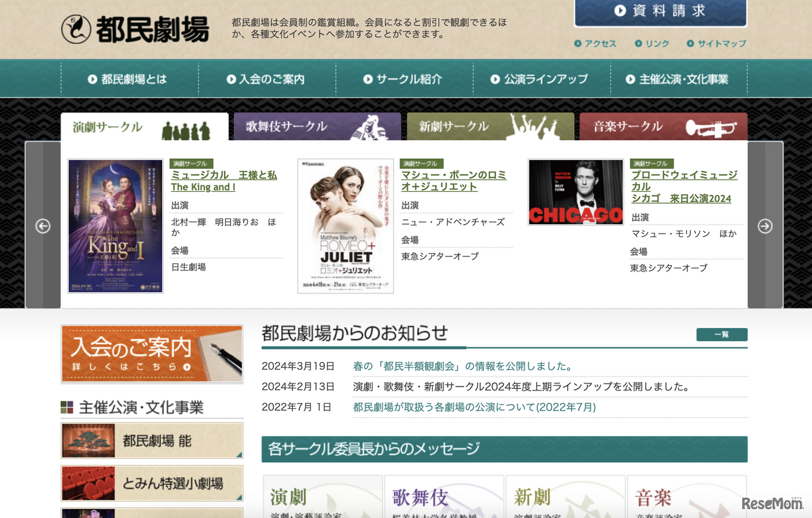The width and height of the screenshot is (812, 518).
Task: Open the 公演ラインアップ menu item
Action: click(541, 78)
